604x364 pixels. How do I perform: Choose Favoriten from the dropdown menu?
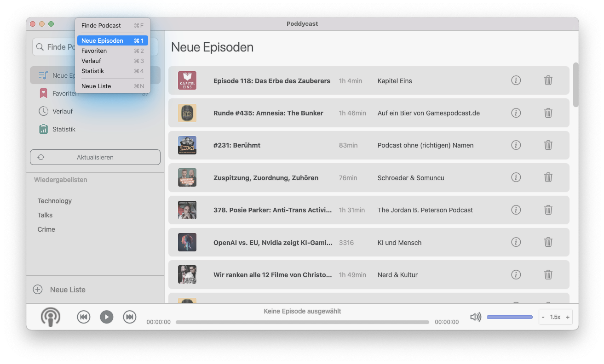[113, 51]
